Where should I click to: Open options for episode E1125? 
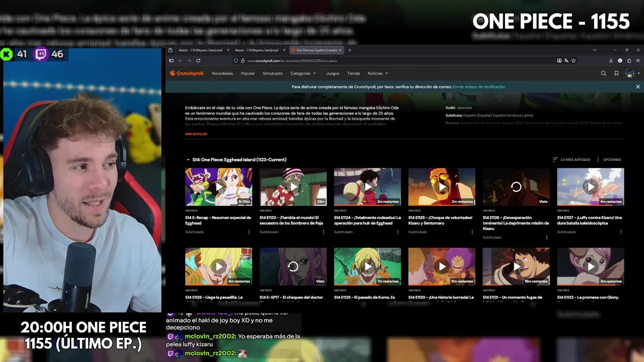point(472,232)
